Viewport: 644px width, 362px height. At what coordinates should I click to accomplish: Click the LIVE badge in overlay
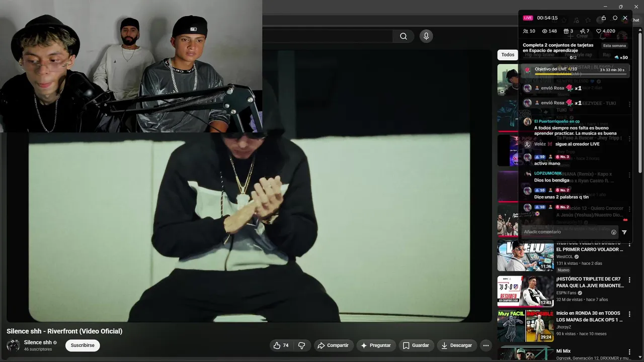(528, 18)
